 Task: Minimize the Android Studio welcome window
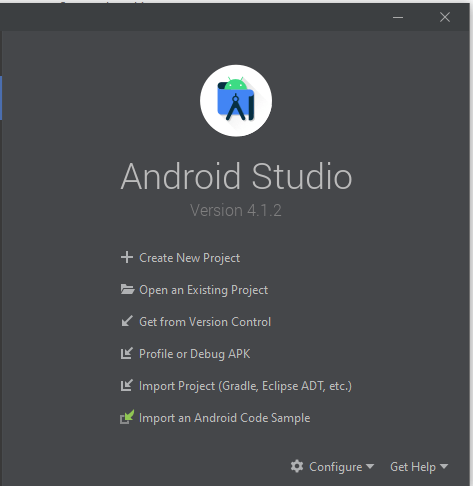click(x=398, y=17)
